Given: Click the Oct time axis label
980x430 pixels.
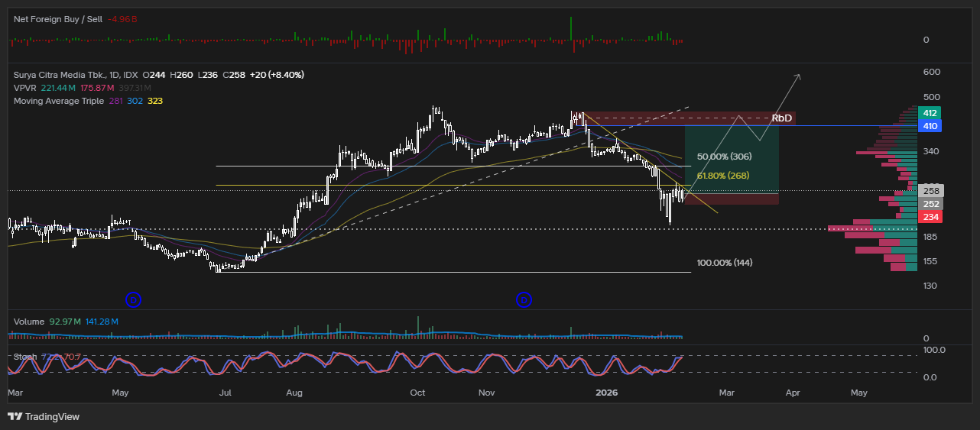Looking at the screenshot, I should pyautogui.click(x=417, y=393).
